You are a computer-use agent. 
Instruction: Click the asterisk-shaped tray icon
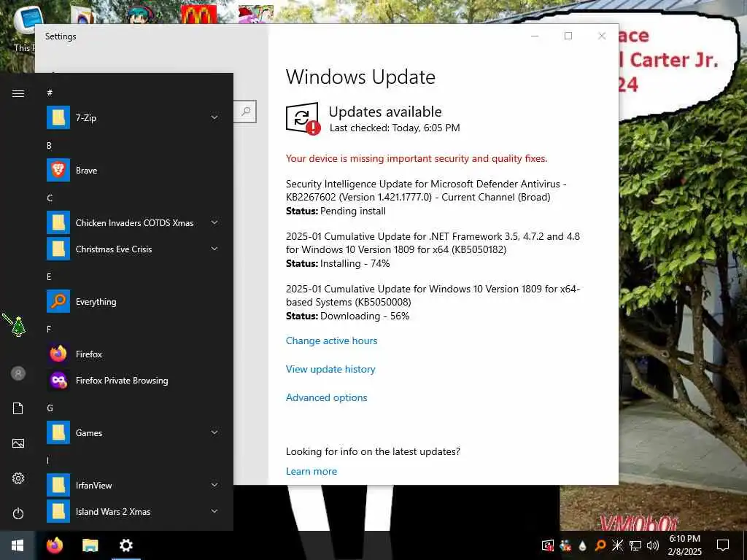pos(617,545)
